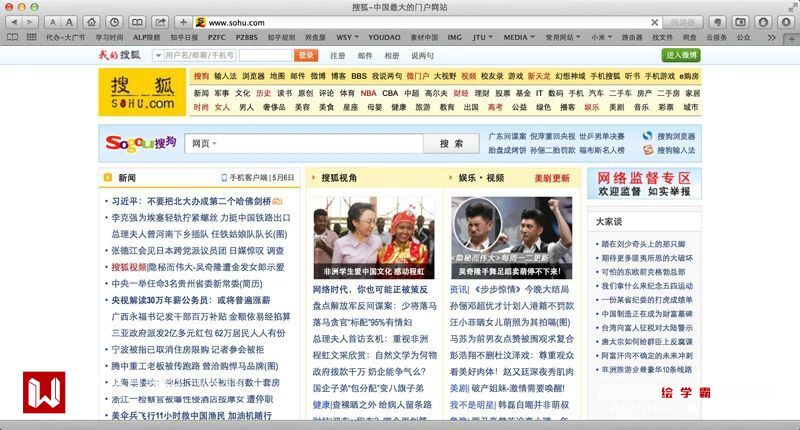Viewport: 800px width, 430px height.
Task: Open the Home page icon
Action: coord(91,22)
